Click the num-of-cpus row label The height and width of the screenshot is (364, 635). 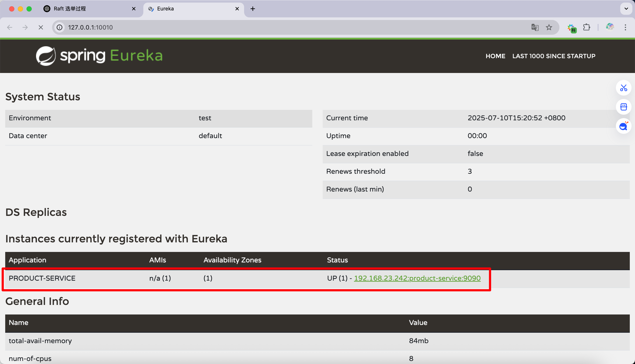pos(30,359)
